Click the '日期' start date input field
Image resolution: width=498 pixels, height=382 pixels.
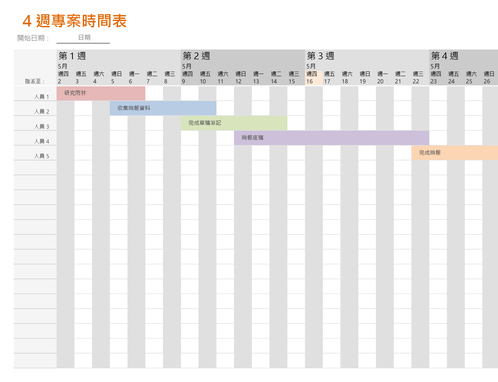coord(83,38)
